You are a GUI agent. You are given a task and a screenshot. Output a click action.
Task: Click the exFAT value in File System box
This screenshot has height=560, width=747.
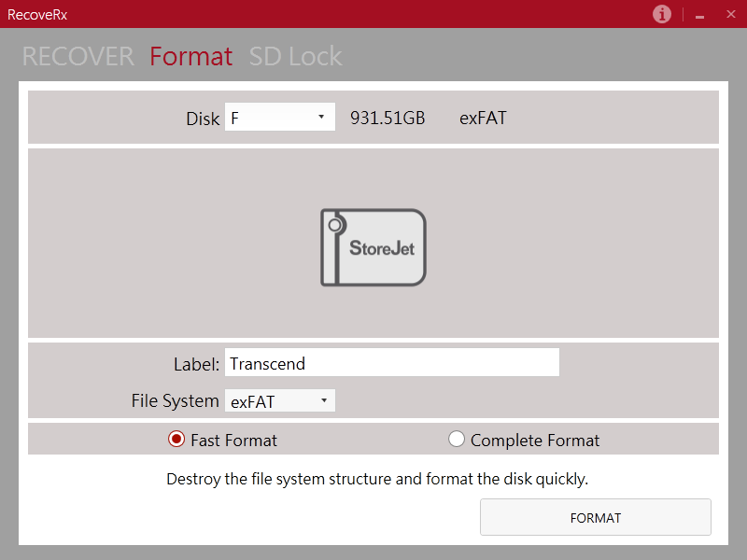click(x=252, y=402)
